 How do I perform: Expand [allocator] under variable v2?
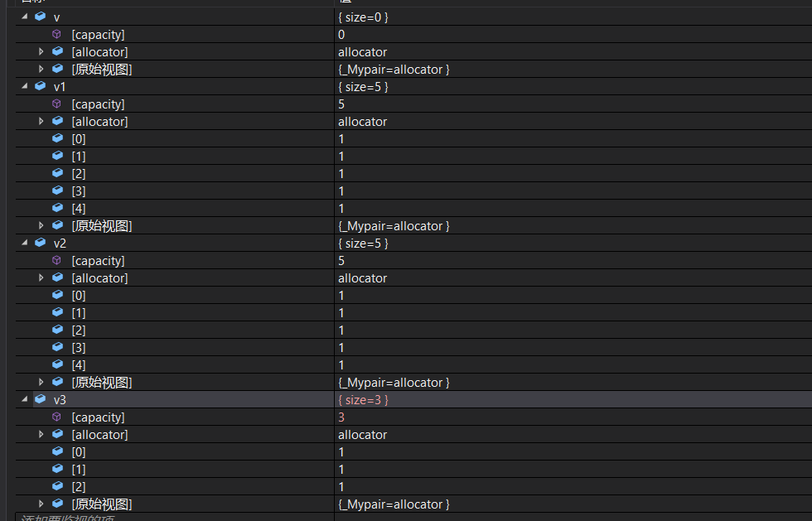tap(41, 277)
